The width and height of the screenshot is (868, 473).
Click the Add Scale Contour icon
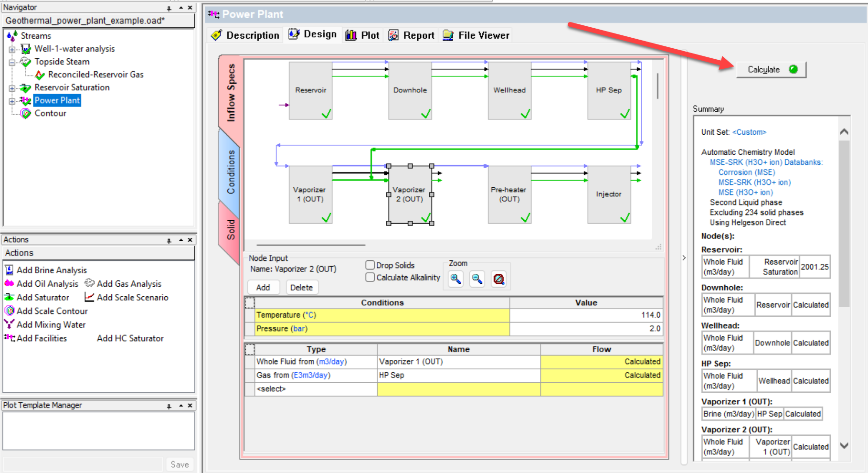pyautogui.click(x=9, y=311)
